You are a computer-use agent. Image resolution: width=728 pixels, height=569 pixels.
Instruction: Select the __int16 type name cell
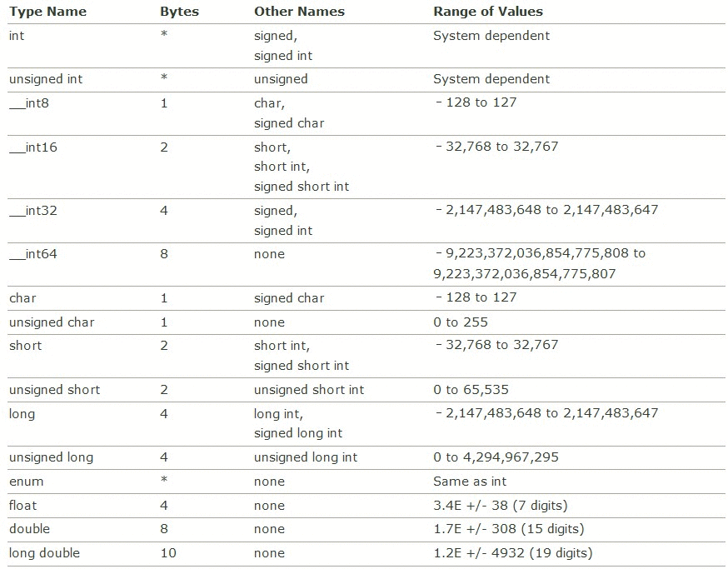pos(33,147)
